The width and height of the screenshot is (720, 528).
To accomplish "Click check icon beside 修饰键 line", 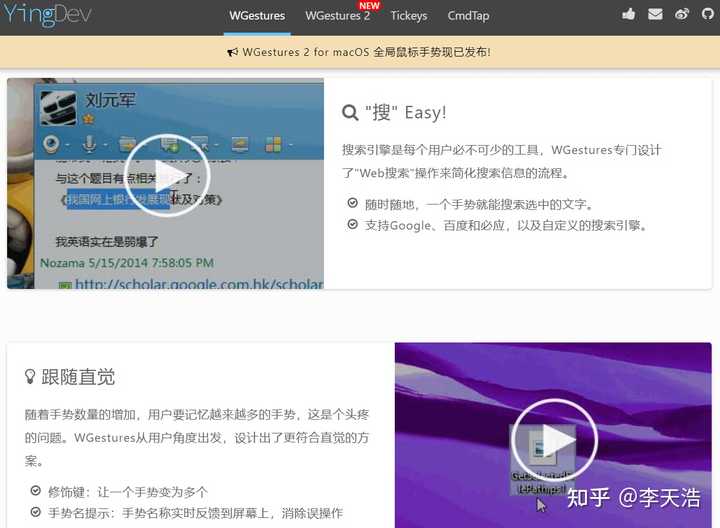I will pos(35,491).
